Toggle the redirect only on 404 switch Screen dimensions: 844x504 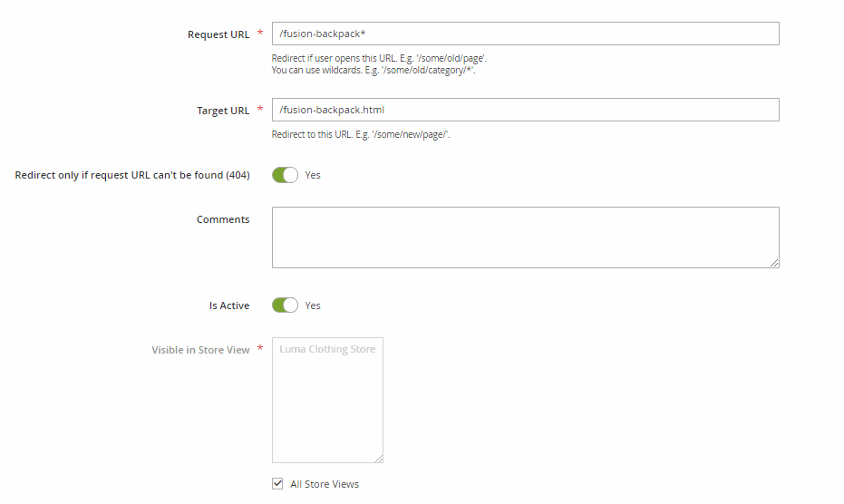pos(285,175)
